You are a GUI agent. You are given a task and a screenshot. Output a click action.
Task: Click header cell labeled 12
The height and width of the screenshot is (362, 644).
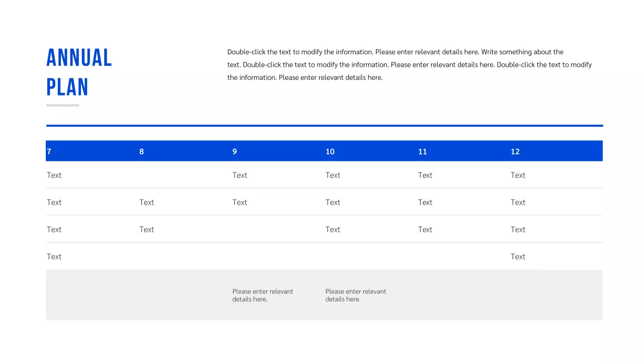[515, 151]
